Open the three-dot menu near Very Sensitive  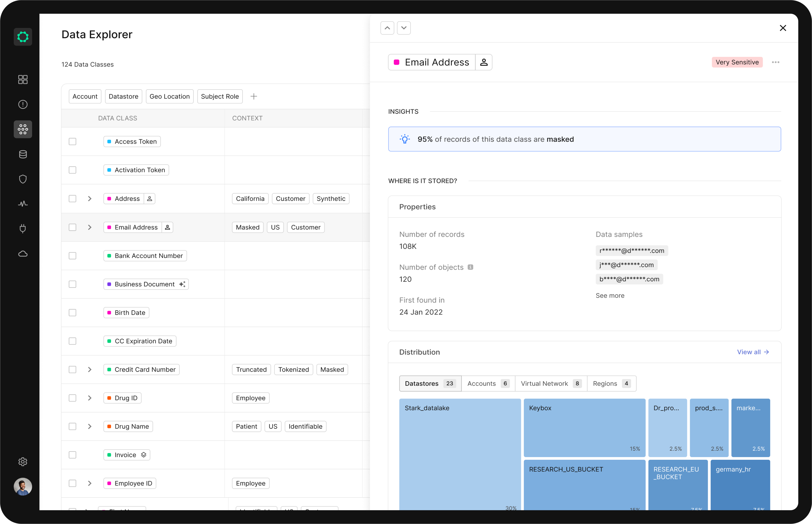tap(776, 62)
